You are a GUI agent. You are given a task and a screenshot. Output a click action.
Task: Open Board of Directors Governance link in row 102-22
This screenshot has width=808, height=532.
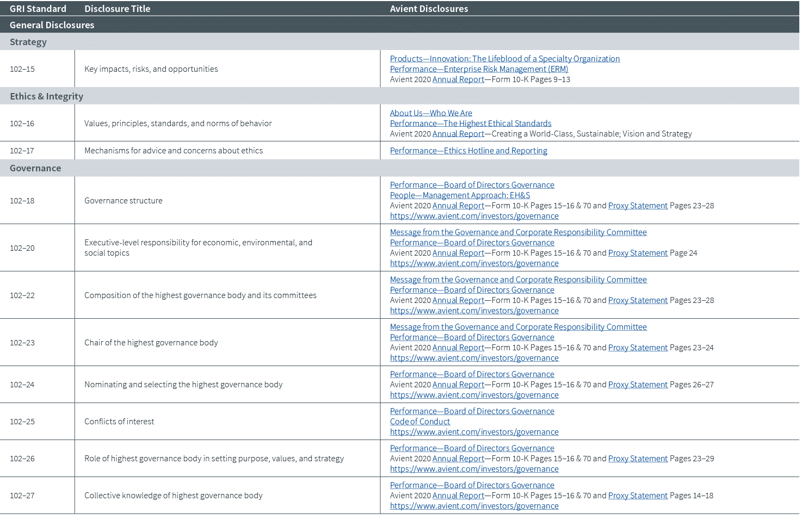(472, 290)
